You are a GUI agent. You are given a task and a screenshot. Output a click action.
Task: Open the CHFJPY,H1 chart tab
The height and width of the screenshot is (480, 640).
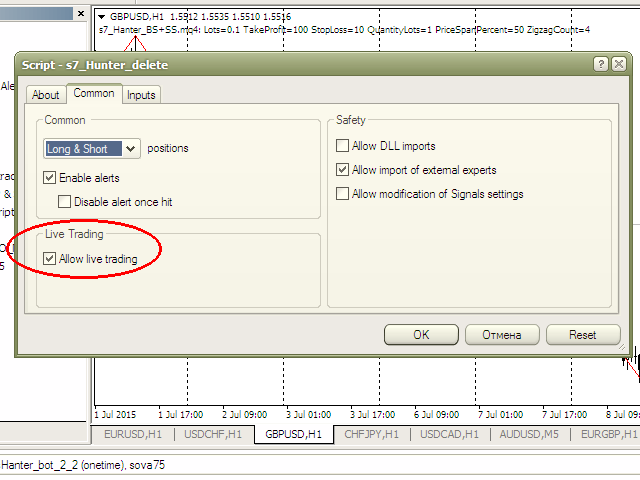371,434
